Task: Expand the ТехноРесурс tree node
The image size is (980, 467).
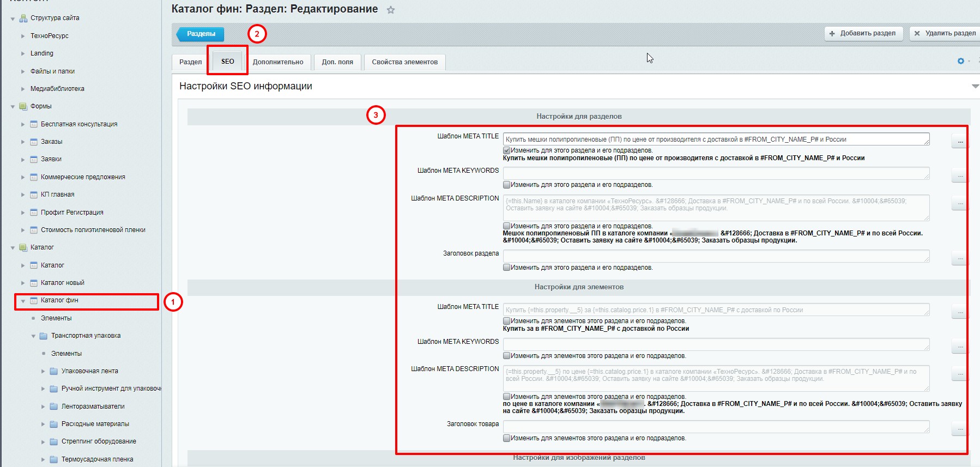Action: pyautogui.click(x=23, y=36)
